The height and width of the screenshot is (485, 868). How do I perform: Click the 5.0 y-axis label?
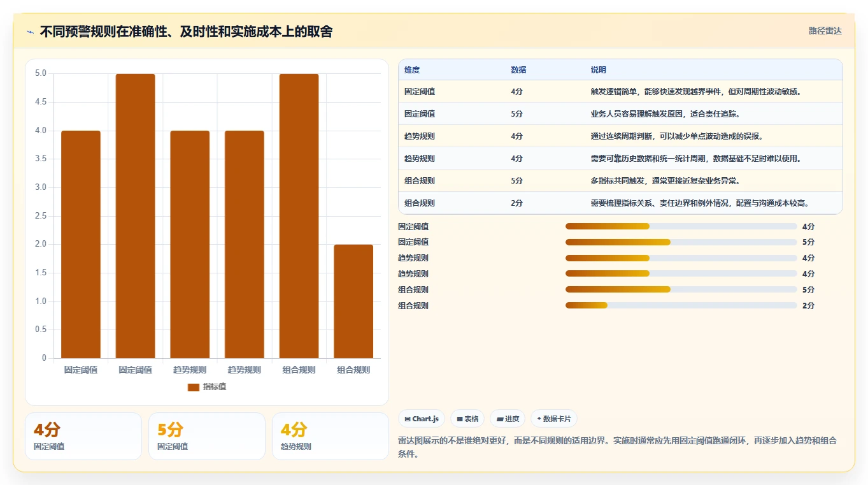41,73
